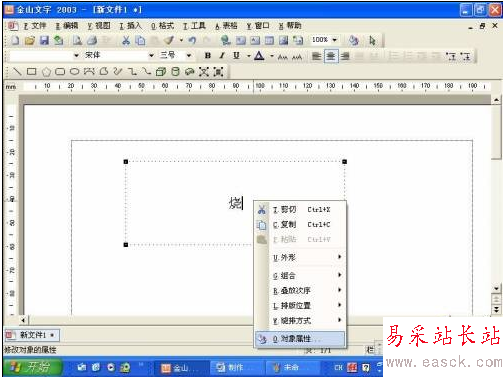Select the ellipse drawing tool
Image resolution: width=503 pixels, height=377 pixels.
coord(75,71)
